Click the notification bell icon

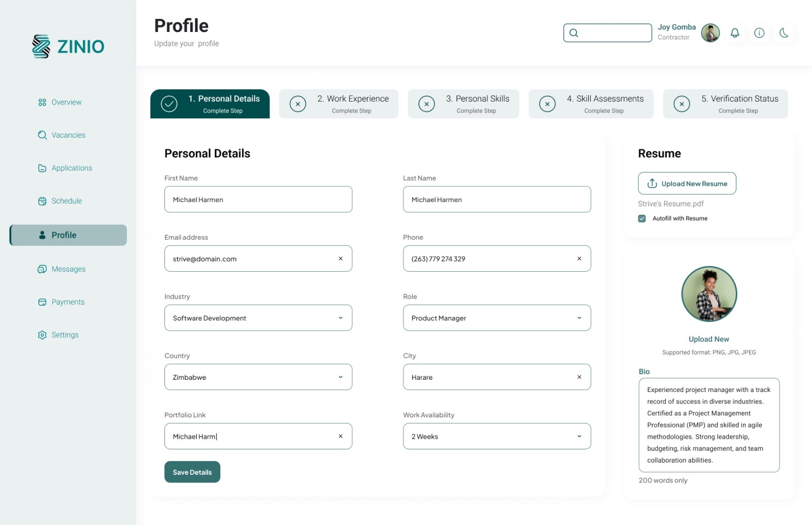click(x=734, y=33)
